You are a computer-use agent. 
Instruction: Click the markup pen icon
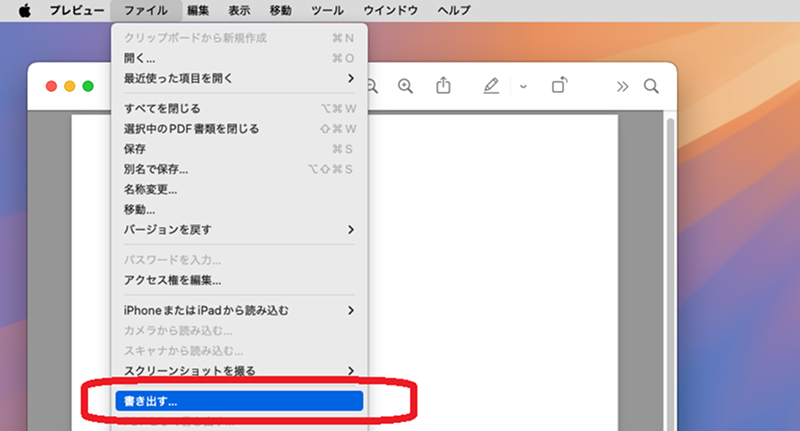tap(491, 86)
